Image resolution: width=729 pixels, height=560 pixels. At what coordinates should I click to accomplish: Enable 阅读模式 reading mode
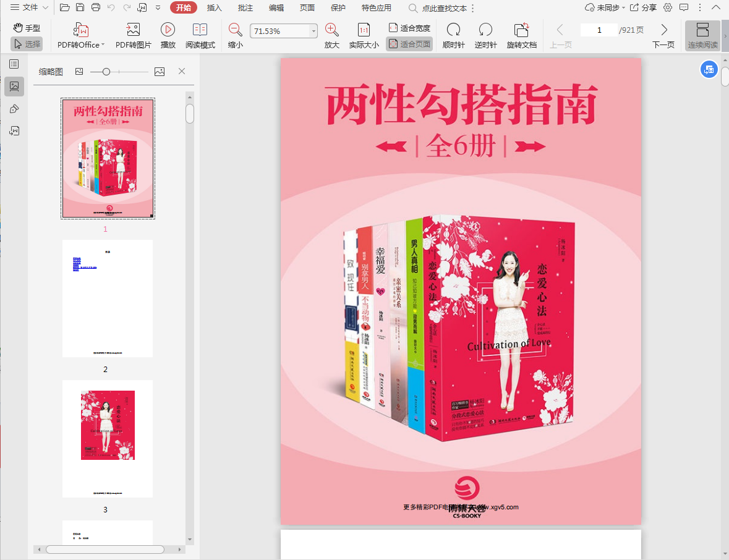[x=200, y=36]
